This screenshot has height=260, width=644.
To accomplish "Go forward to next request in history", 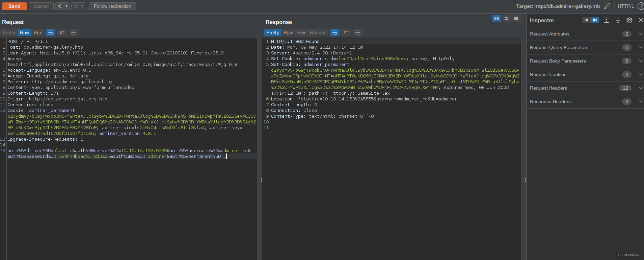I will (76, 6).
